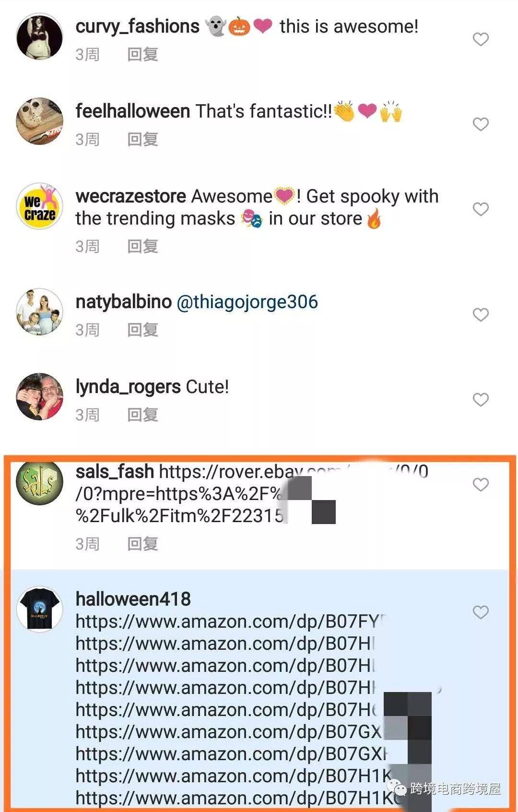
Task: Open wecrazestore username link
Action: click(x=131, y=196)
